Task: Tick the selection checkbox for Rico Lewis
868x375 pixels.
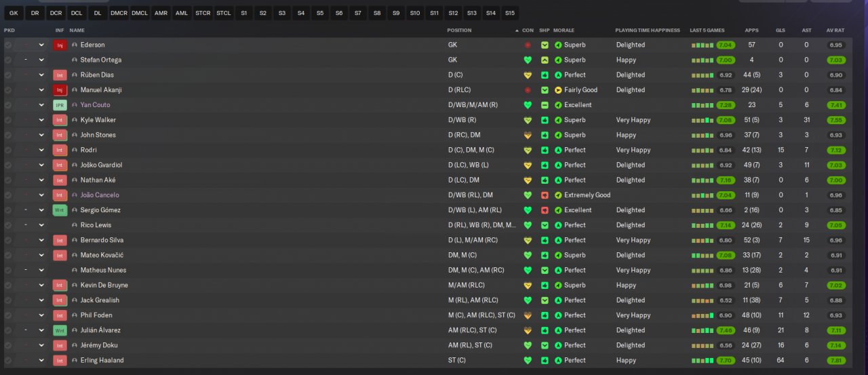Action: click(x=8, y=225)
